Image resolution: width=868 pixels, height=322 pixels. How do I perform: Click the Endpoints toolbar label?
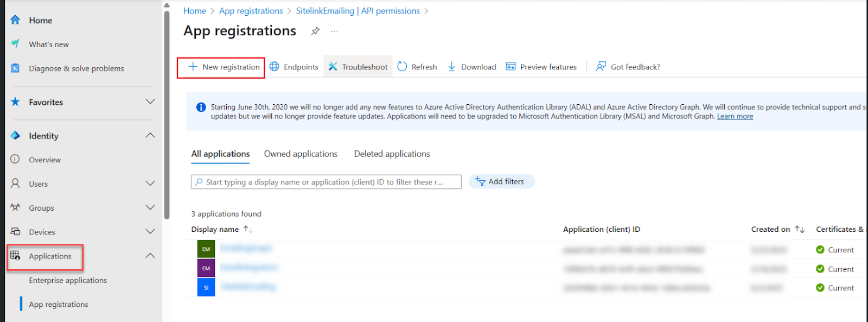pos(301,67)
